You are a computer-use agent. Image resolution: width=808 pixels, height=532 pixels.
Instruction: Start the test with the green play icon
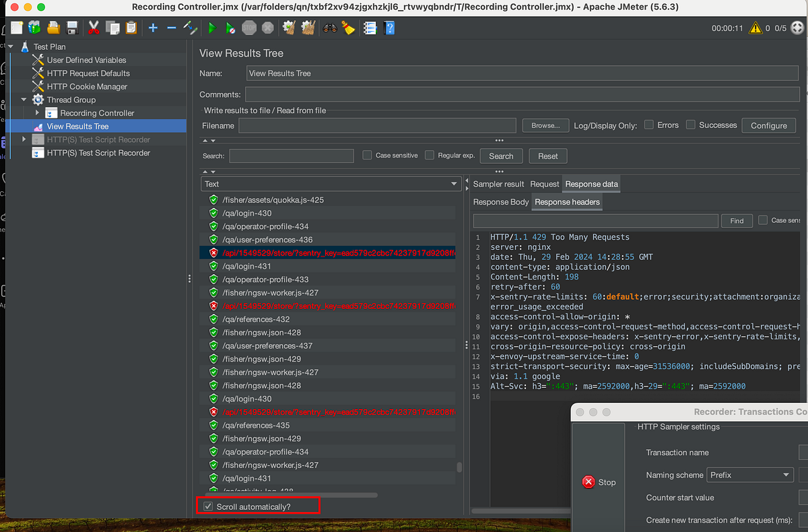click(x=211, y=28)
